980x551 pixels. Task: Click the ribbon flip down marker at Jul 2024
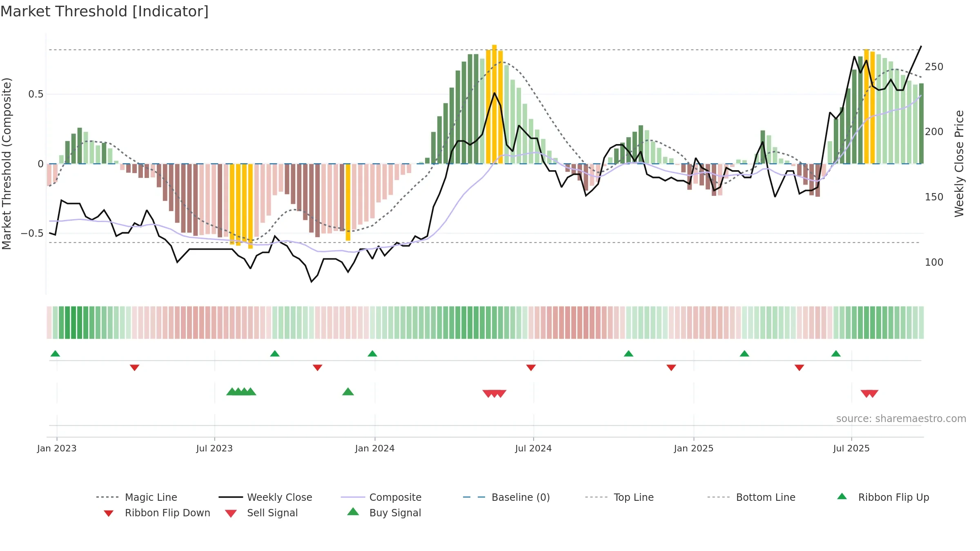pos(531,368)
